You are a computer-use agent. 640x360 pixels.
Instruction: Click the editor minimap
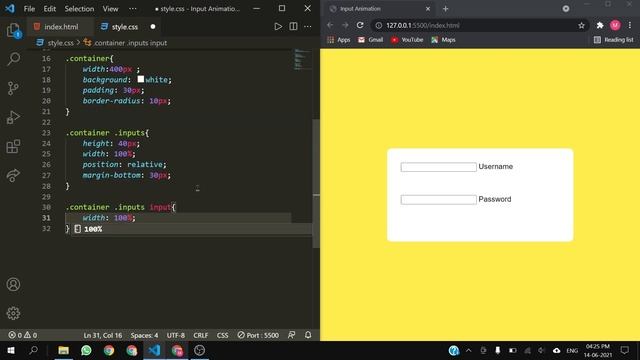[x=302, y=60]
